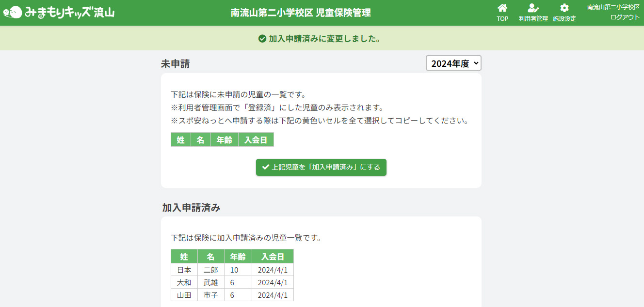Select the 施設設定 text label in the header
This screenshot has height=307, width=644.
564,19
